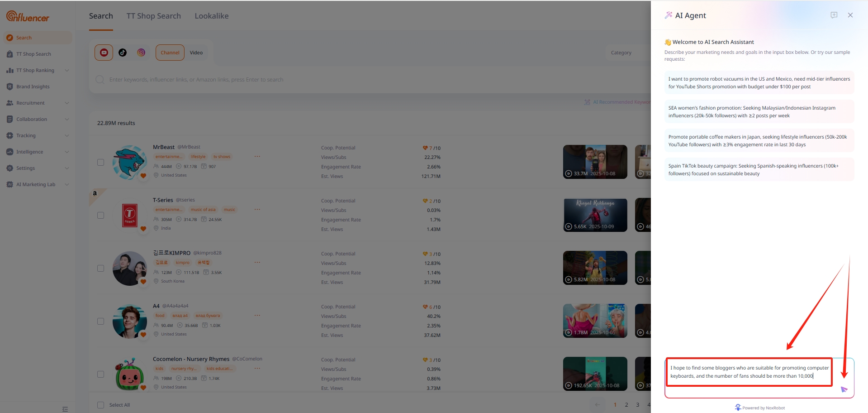The width and height of the screenshot is (868, 413).
Task: Click the send message arrow icon
Action: (x=844, y=389)
